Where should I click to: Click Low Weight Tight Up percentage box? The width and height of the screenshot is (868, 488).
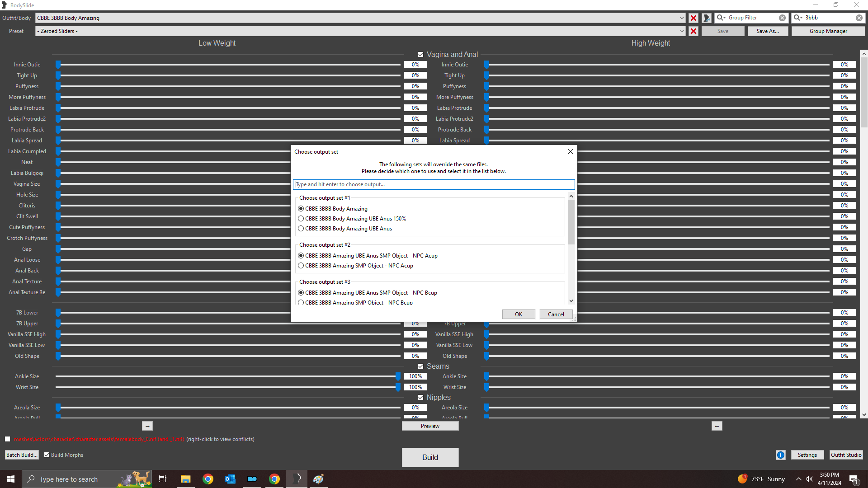(x=415, y=75)
